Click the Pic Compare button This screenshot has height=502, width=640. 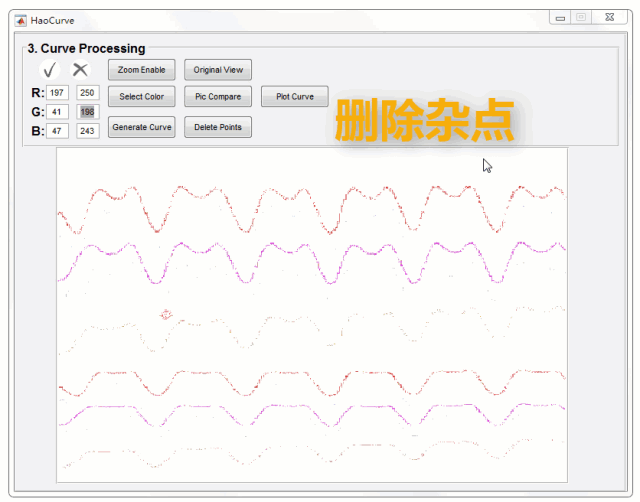tap(218, 96)
